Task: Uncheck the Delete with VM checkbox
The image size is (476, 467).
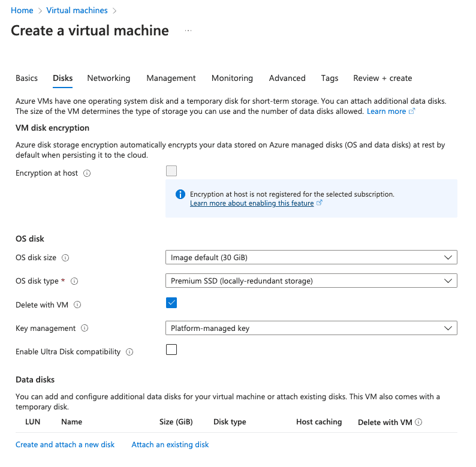Action: (x=171, y=303)
